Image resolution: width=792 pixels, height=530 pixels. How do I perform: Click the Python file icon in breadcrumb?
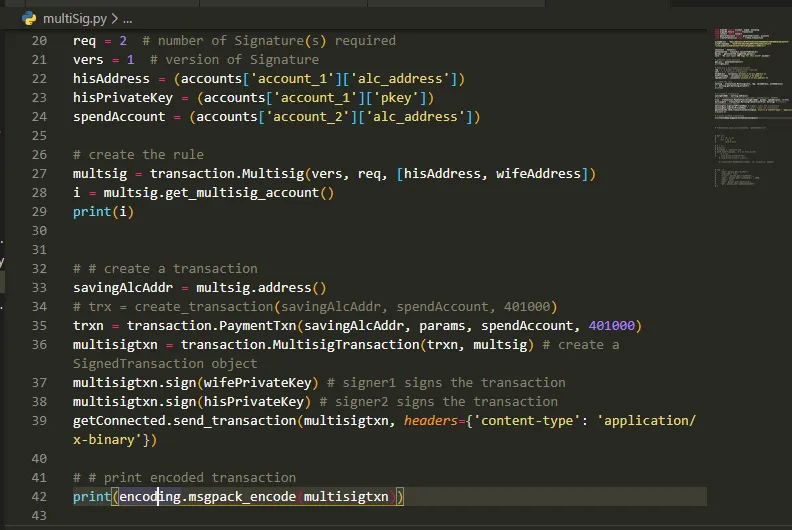[29, 19]
